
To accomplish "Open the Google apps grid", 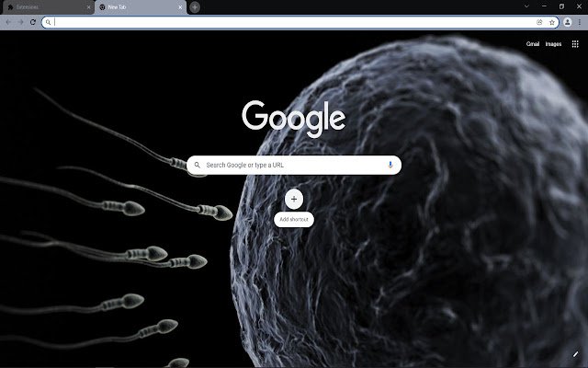I will [575, 44].
